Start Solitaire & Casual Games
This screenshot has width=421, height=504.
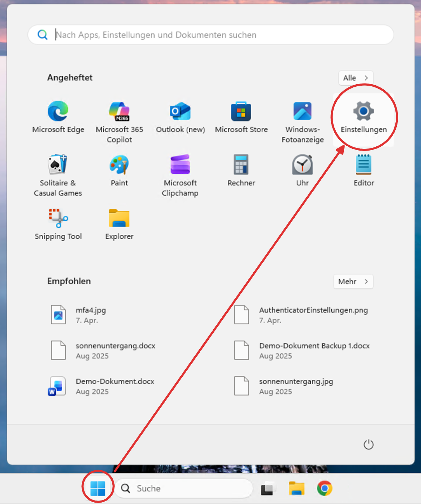[58, 175]
